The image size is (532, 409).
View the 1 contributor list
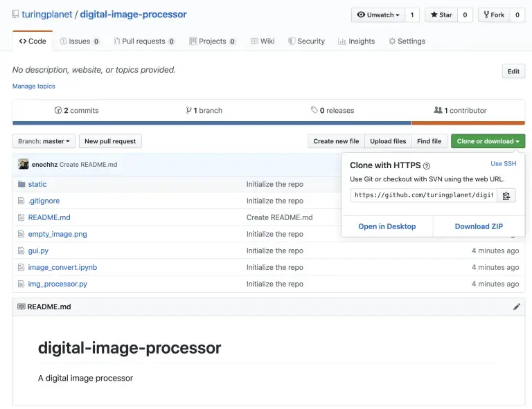460,111
